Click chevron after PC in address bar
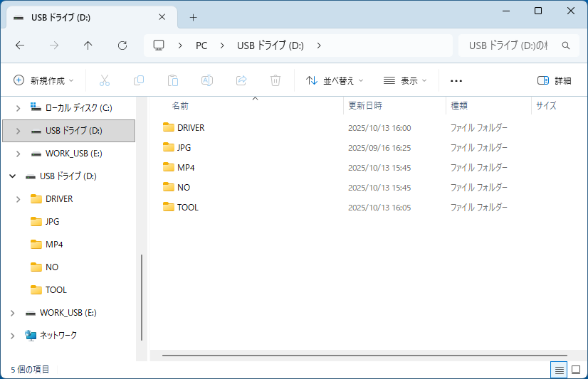 (x=222, y=46)
